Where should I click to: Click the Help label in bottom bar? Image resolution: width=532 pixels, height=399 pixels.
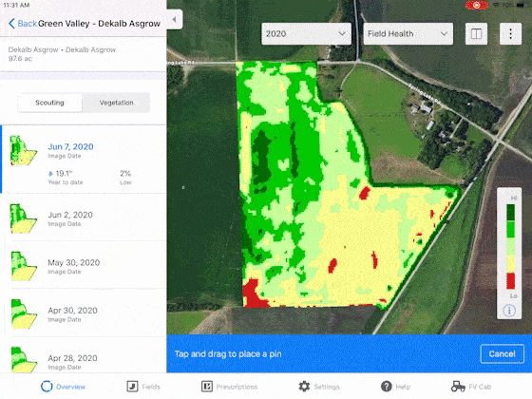[x=403, y=387]
